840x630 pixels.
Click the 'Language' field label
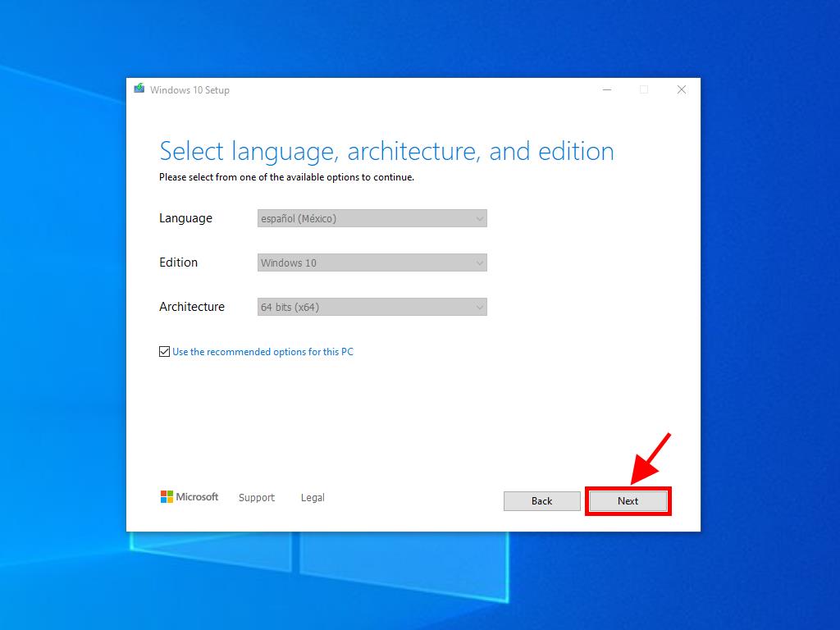[x=185, y=218]
